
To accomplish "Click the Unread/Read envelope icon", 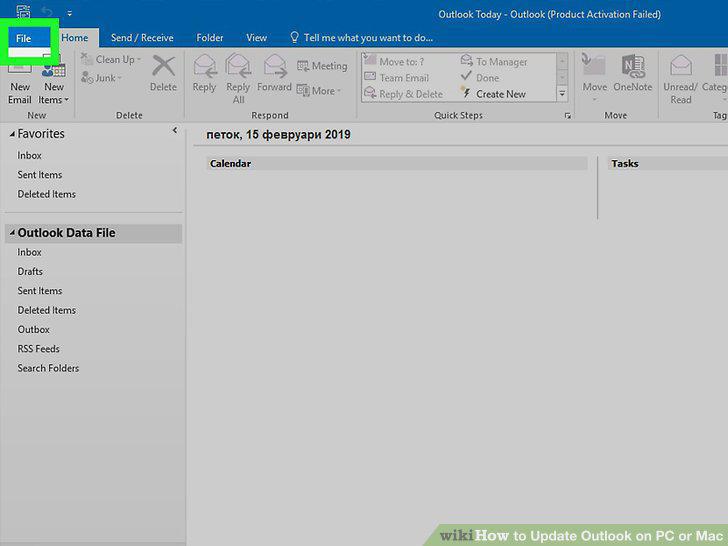I will tap(681, 66).
